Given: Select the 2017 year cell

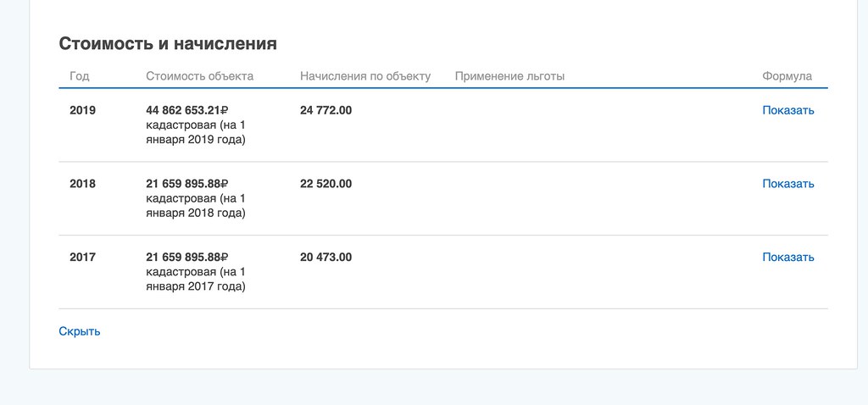Looking at the screenshot, I should [82, 258].
